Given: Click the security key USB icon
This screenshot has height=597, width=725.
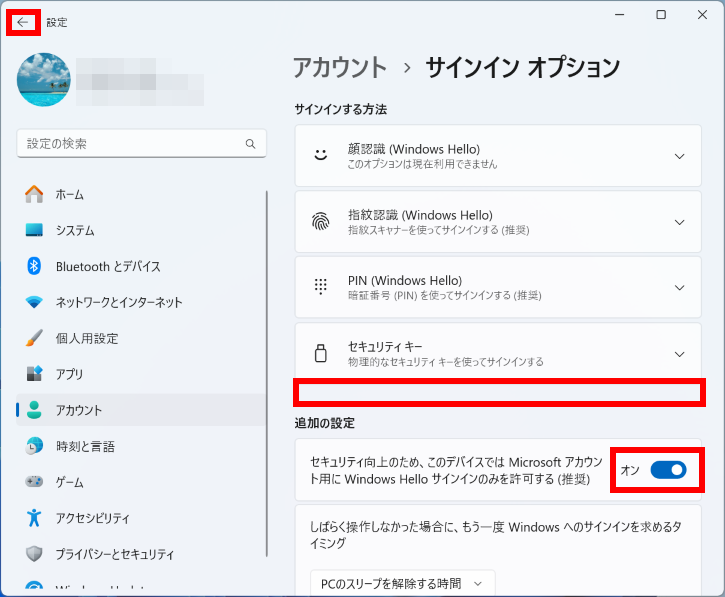Looking at the screenshot, I should [321, 353].
